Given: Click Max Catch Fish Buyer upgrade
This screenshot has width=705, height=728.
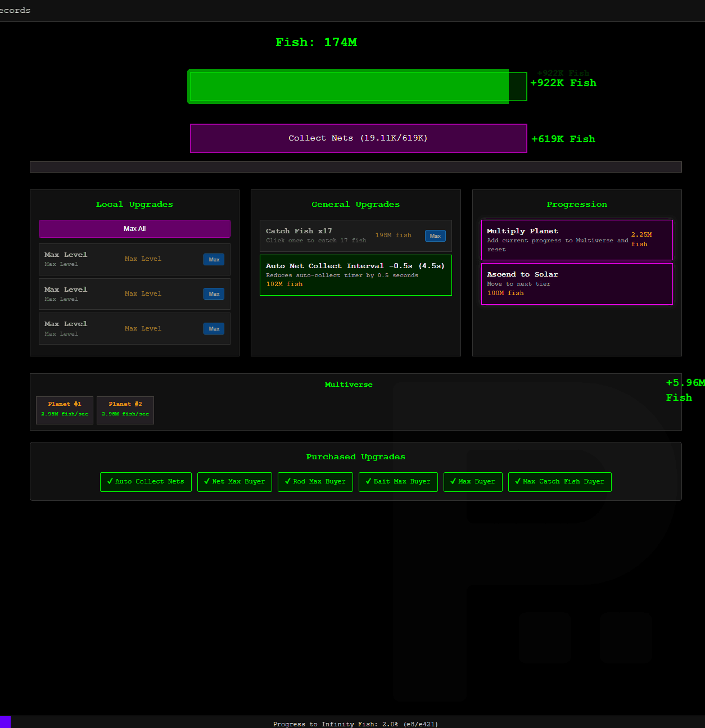Looking at the screenshot, I should click(560, 482).
